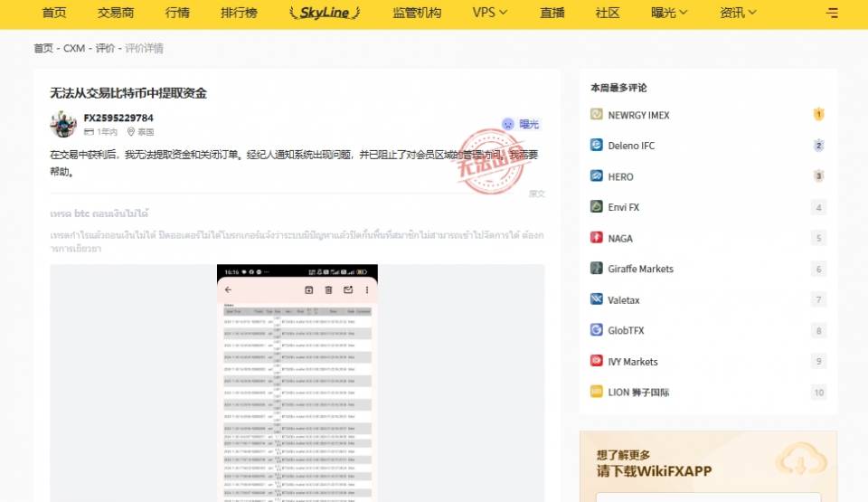Click the 本周最多评论 heading

pyautogui.click(x=618, y=88)
